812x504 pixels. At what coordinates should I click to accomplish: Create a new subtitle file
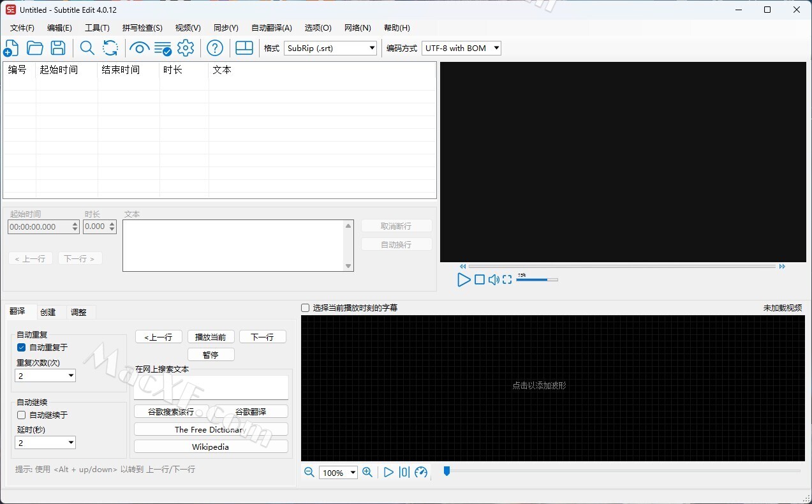point(11,48)
